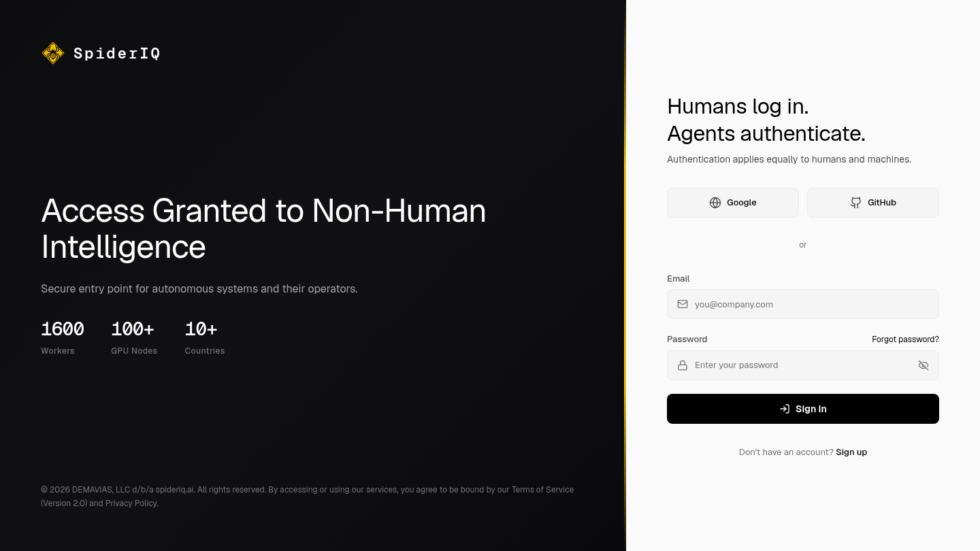
Task: Click the envelope icon in Email field
Action: click(x=683, y=304)
